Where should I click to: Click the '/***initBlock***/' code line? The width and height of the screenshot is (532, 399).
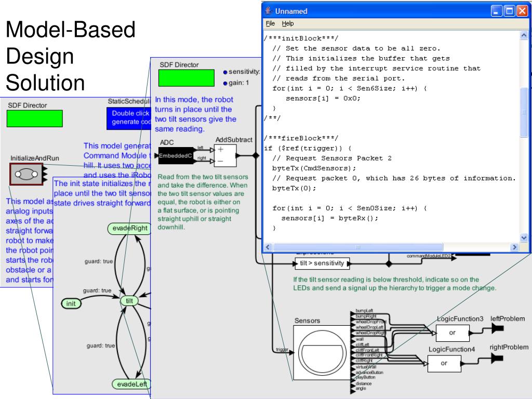coord(301,38)
